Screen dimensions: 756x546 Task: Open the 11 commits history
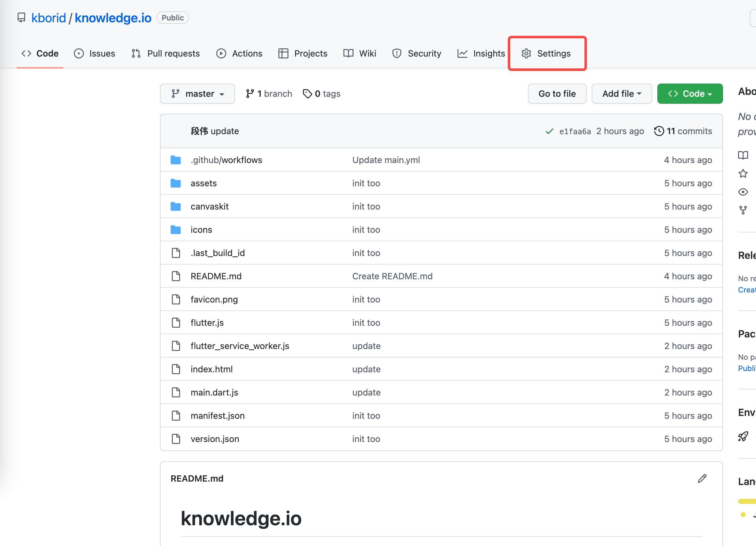pyautogui.click(x=683, y=131)
